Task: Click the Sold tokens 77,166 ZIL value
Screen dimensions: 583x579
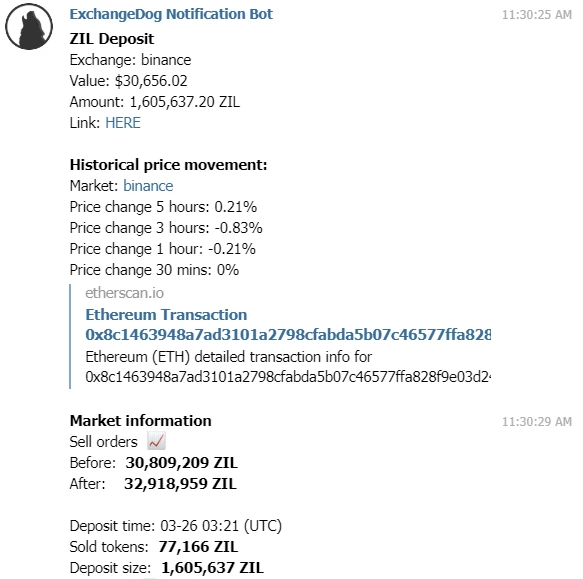Action: coord(198,547)
